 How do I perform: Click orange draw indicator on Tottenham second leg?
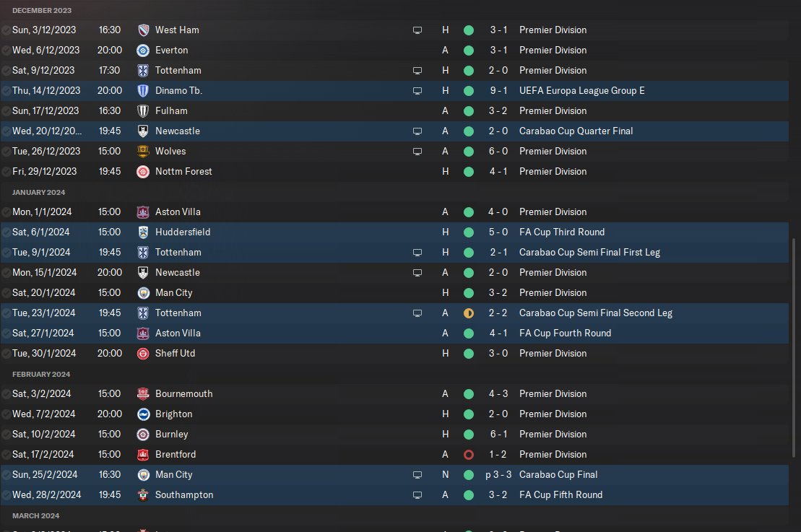(469, 313)
